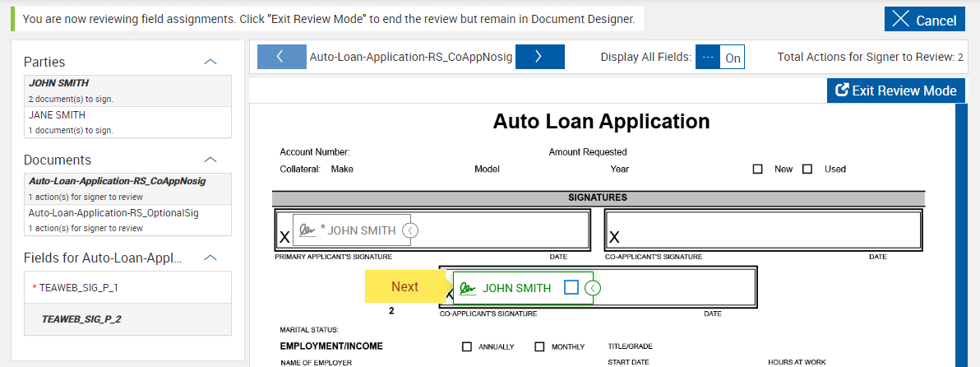Screen dimensions: 980x367
Task: Click gray JOHN SMITH signature field
Action: pyautogui.click(x=351, y=230)
